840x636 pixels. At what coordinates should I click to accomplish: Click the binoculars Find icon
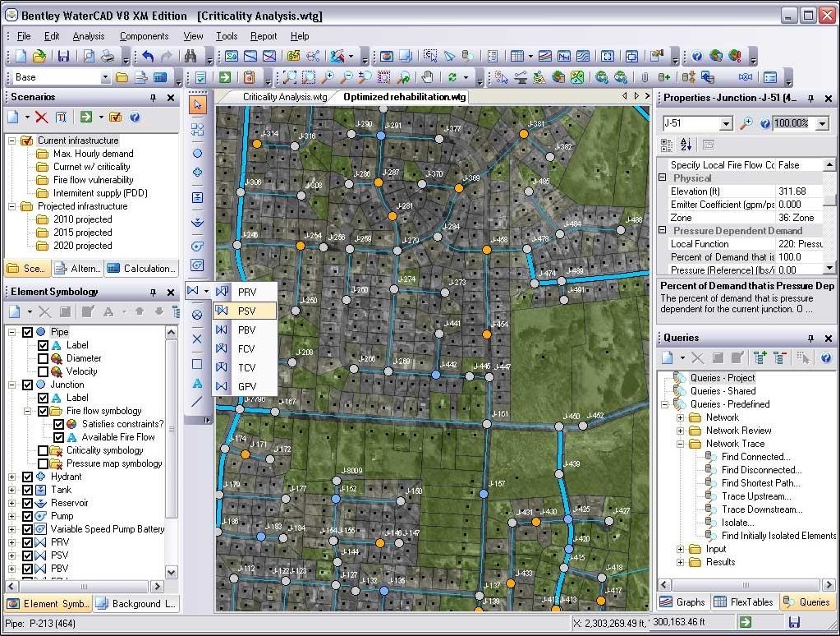coord(190,57)
